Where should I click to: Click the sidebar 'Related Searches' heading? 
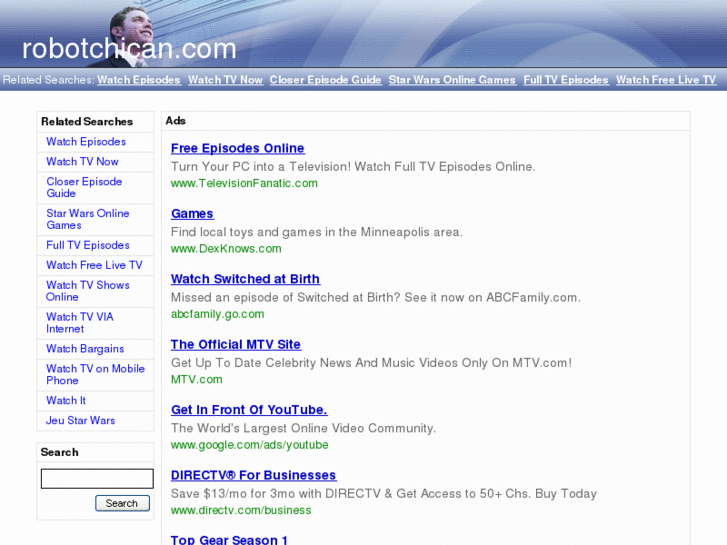(87, 122)
